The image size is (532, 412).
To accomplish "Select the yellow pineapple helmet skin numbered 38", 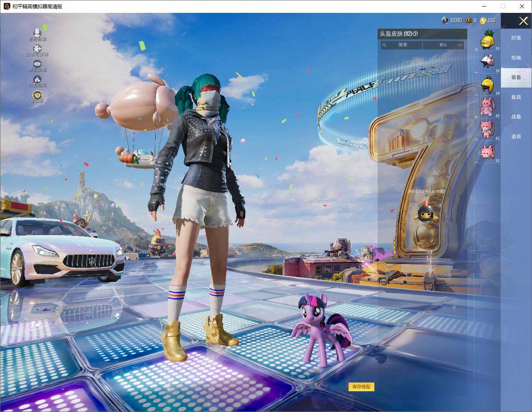I will (x=488, y=84).
